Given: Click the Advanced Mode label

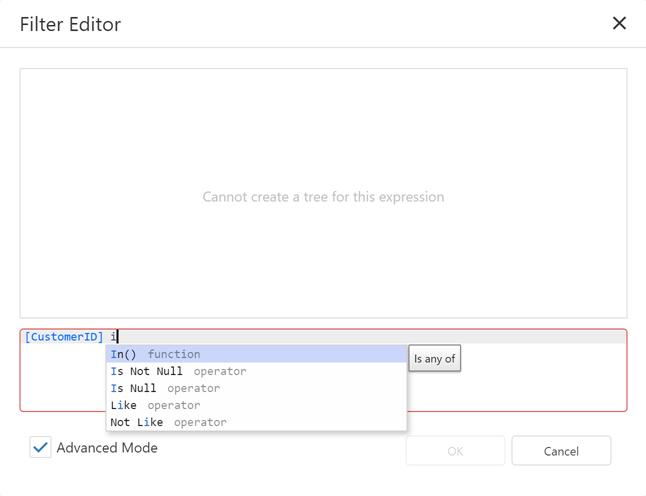Looking at the screenshot, I should pos(107,448).
